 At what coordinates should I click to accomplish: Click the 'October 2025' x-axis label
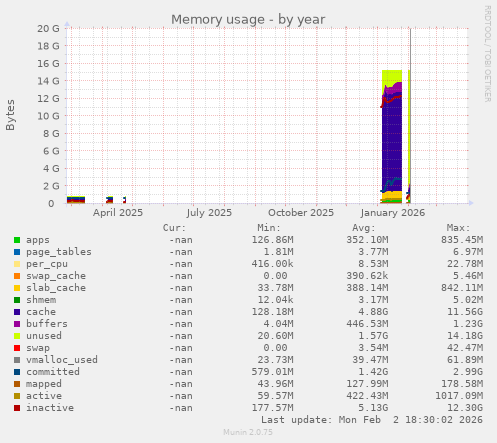click(x=301, y=213)
